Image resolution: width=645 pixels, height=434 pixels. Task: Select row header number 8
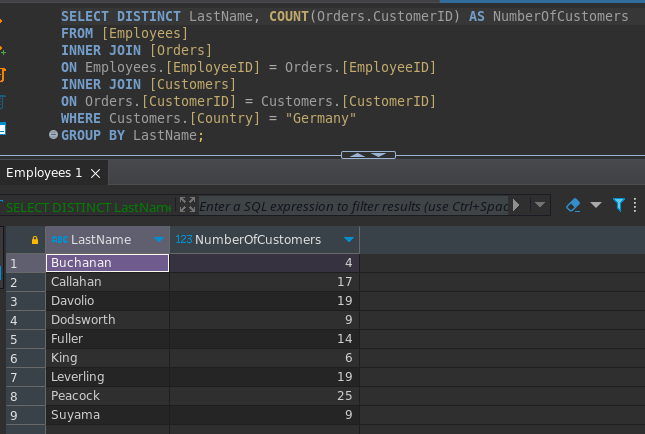pyautogui.click(x=26, y=396)
